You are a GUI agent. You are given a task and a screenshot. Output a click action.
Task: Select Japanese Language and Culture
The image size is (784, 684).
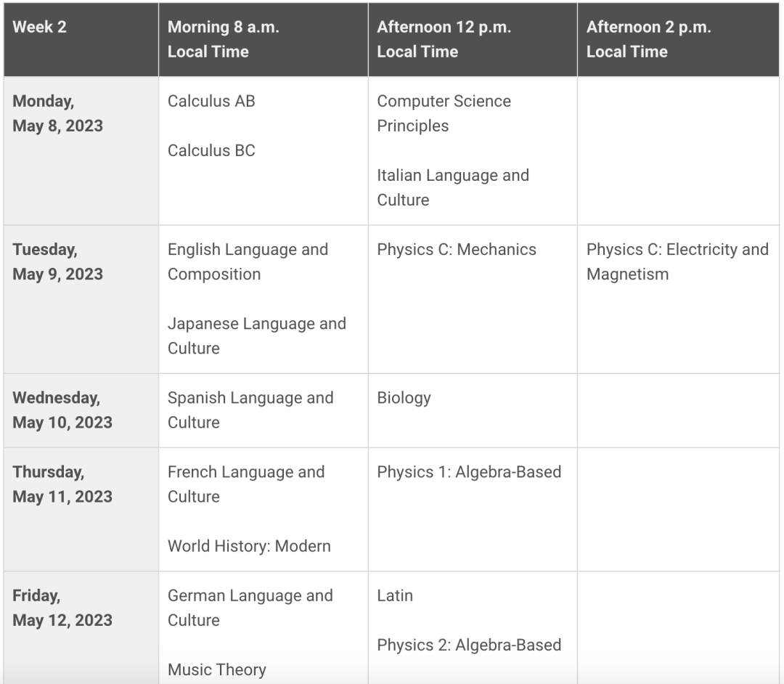pyautogui.click(x=256, y=335)
